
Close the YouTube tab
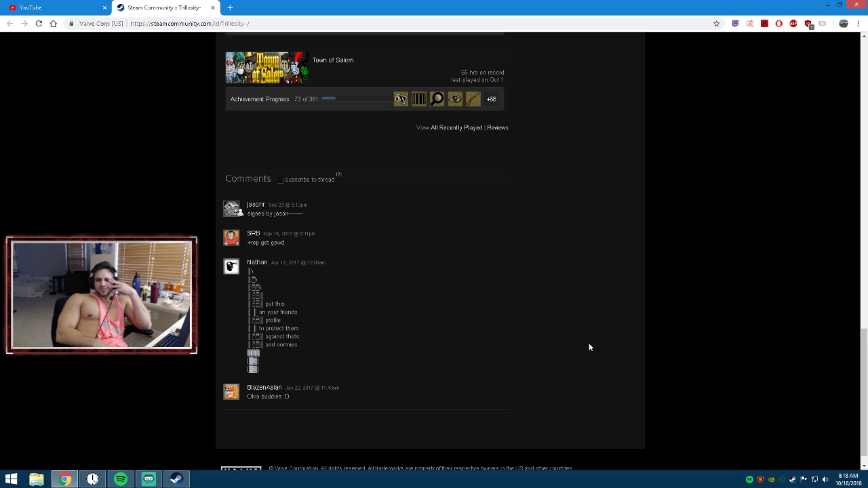[105, 7]
